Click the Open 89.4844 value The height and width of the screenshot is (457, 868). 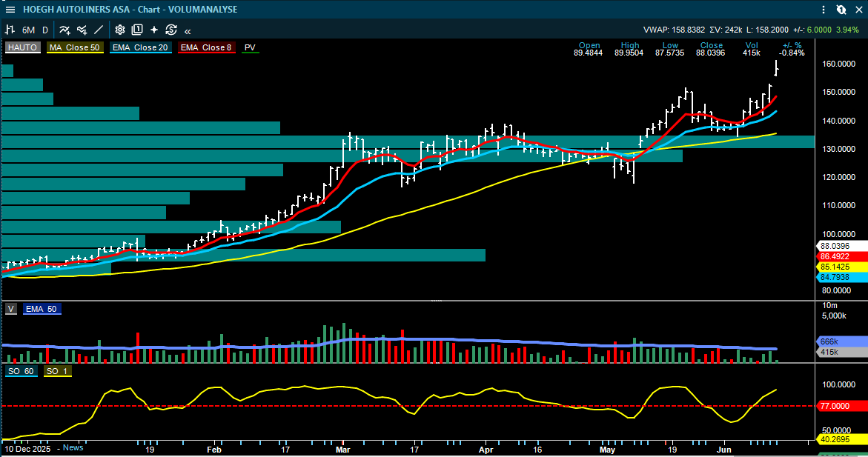[x=589, y=53]
